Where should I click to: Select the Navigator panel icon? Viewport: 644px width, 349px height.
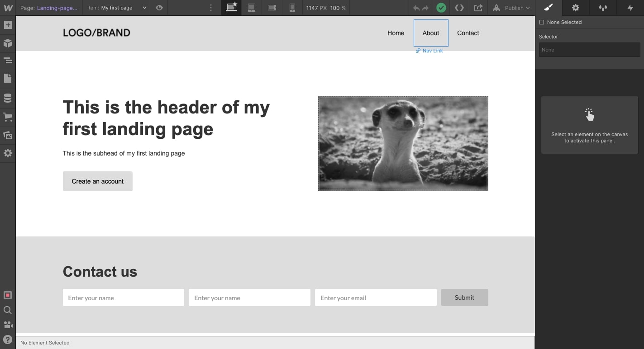pos(7,60)
